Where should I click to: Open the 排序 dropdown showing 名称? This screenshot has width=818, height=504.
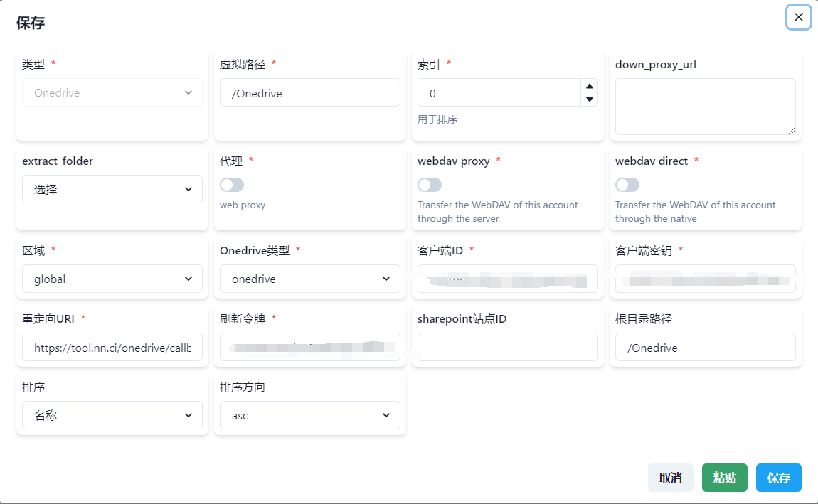pyautogui.click(x=112, y=415)
